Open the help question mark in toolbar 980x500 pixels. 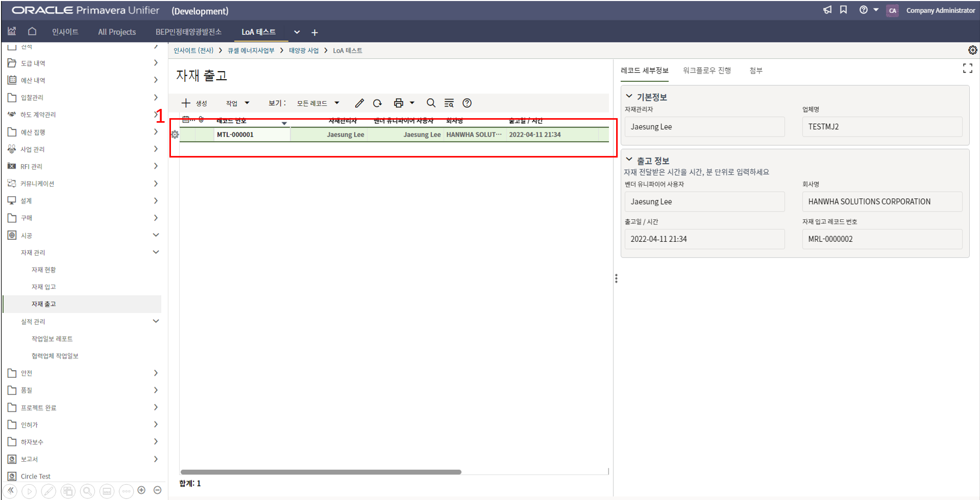point(467,103)
